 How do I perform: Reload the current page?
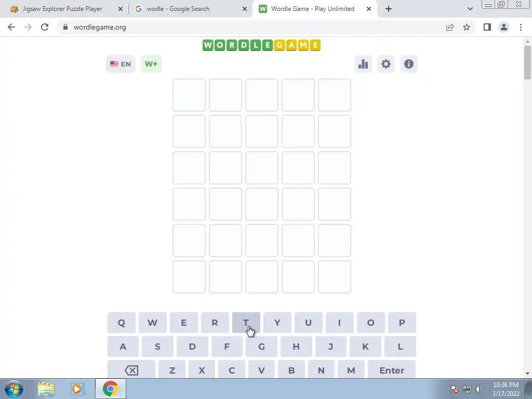point(45,27)
